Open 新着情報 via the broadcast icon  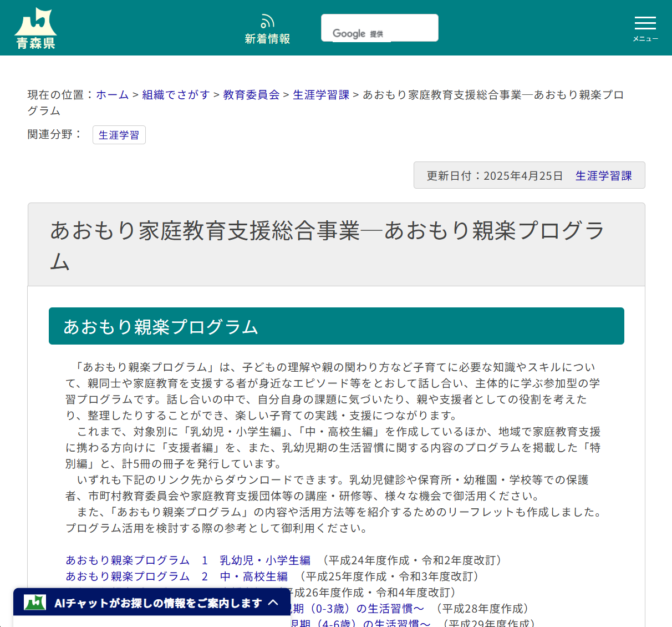267,21
